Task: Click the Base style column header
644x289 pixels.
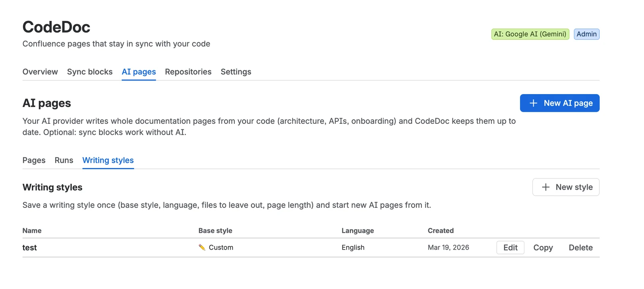Action: pyautogui.click(x=215, y=231)
